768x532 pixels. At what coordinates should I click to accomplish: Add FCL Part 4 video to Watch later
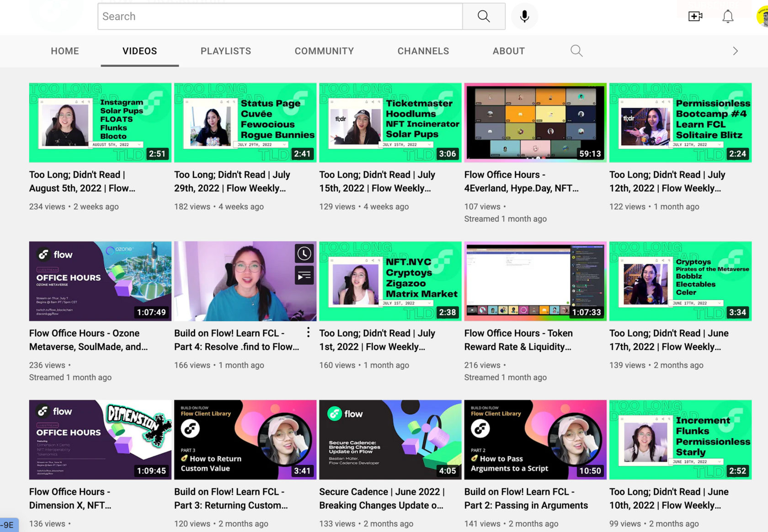pos(304,254)
